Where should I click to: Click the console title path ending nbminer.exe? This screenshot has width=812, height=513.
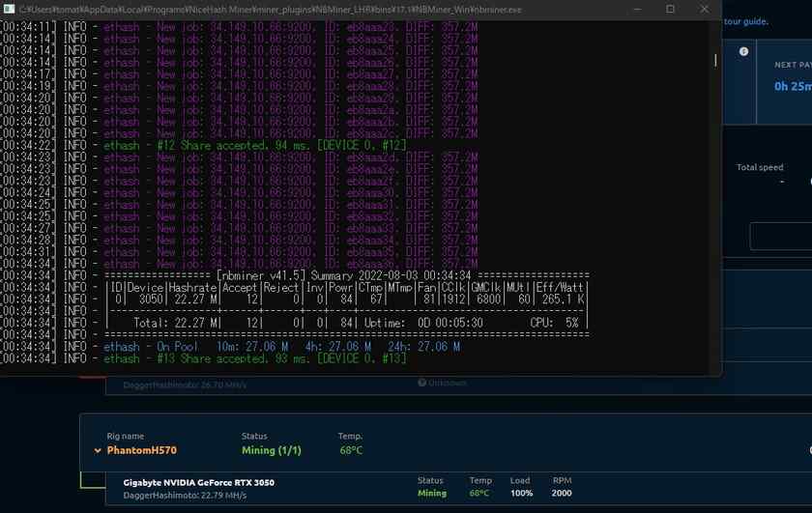point(271,10)
